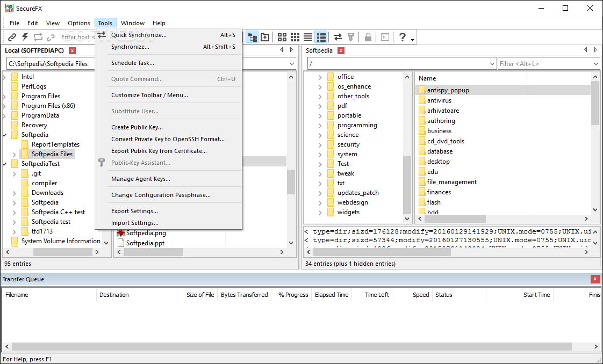The image size is (603, 364).
Task: Toggle the folder tree view toolbar icon
Action: pyautogui.click(x=253, y=37)
